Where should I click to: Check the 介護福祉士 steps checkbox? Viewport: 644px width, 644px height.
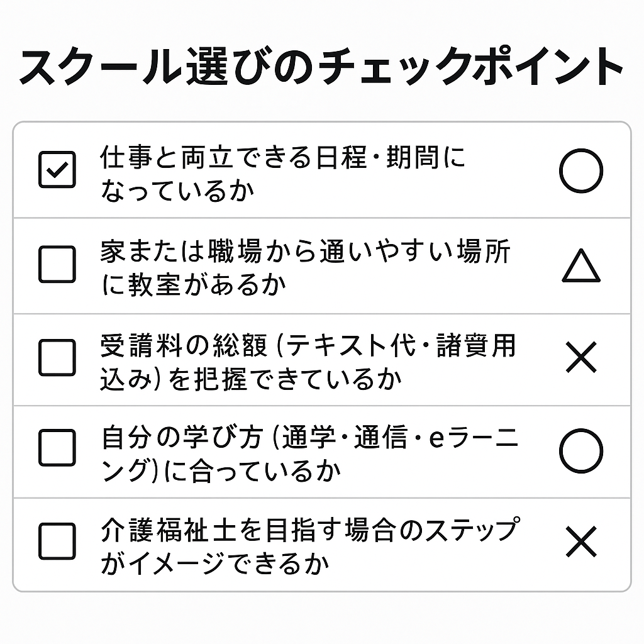57,541
